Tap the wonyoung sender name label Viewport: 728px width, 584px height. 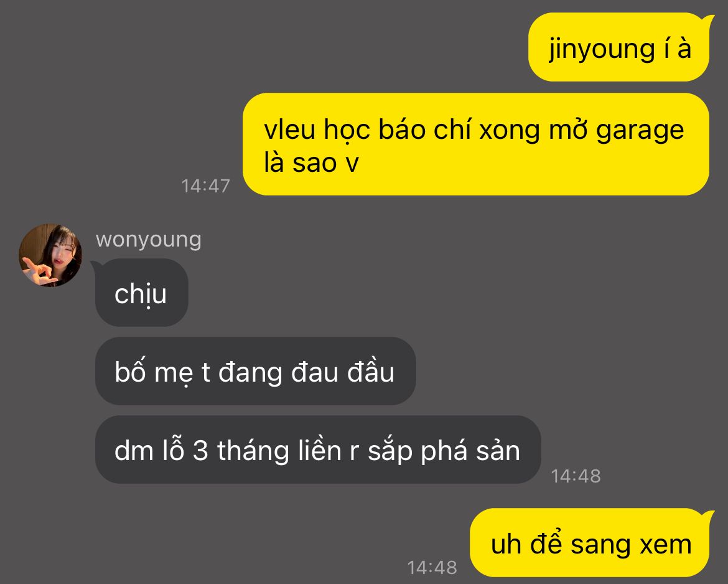149,240
